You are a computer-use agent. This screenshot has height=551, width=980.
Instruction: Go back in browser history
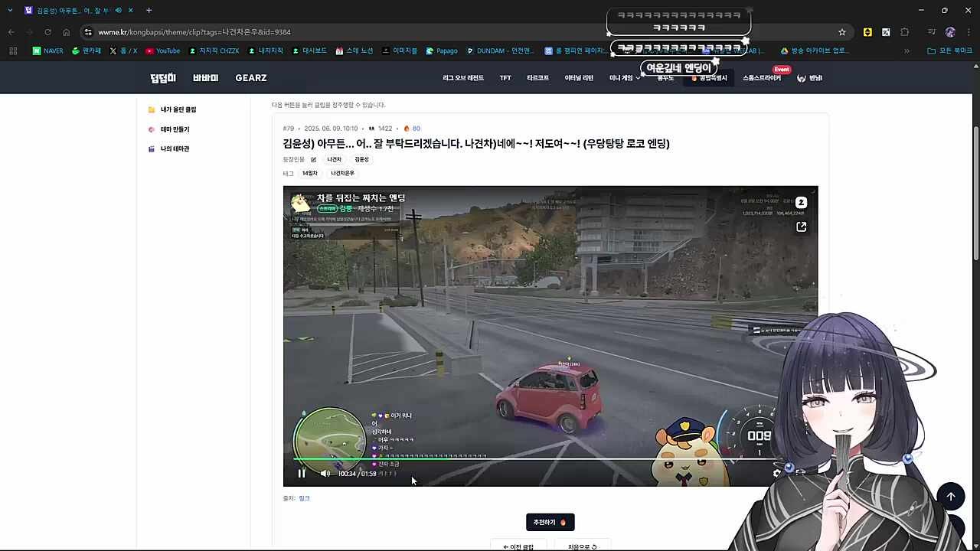coord(11,32)
